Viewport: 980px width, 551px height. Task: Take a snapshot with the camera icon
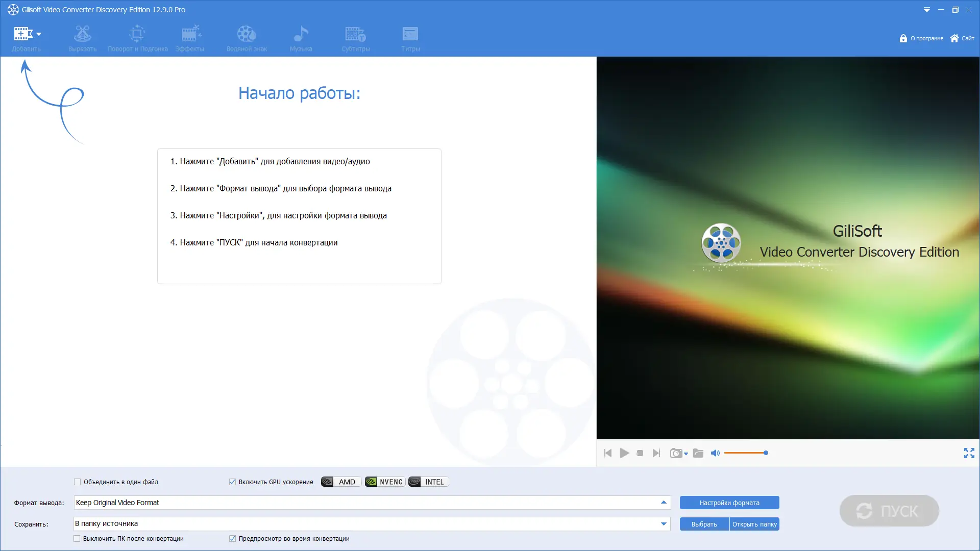pyautogui.click(x=676, y=453)
